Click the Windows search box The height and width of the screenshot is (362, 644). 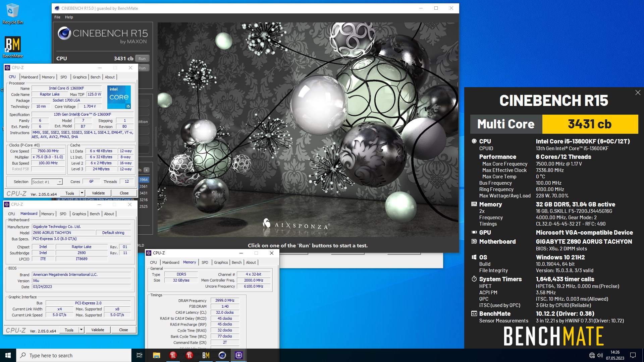[x=74, y=355]
